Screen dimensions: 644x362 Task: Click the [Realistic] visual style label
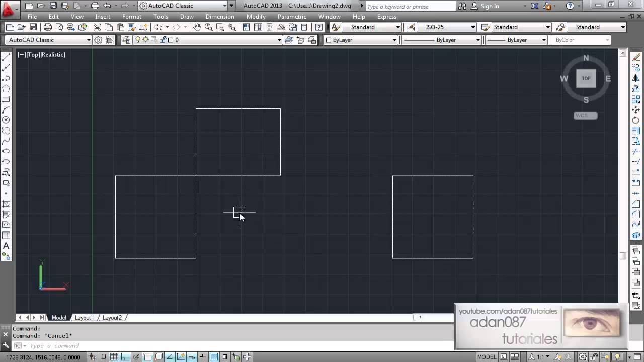[53, 54]
